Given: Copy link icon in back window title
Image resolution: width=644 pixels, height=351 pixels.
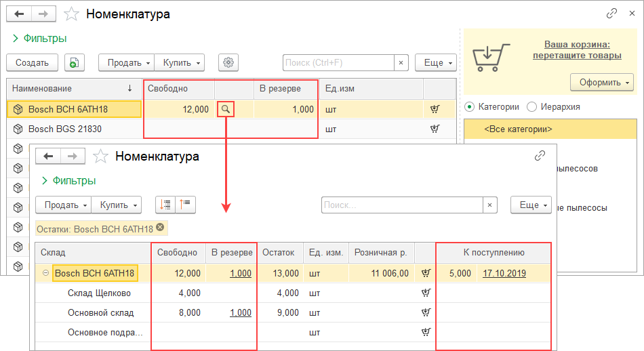Looking at the screenshot, I should coord(611,14).
